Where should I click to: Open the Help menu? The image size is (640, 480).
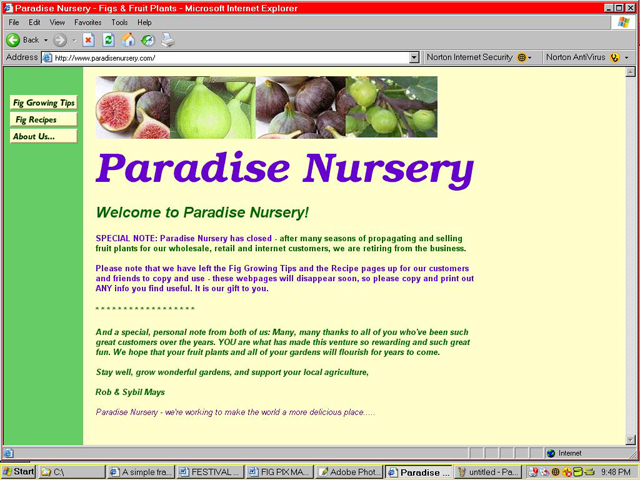(x=144, y=22)
